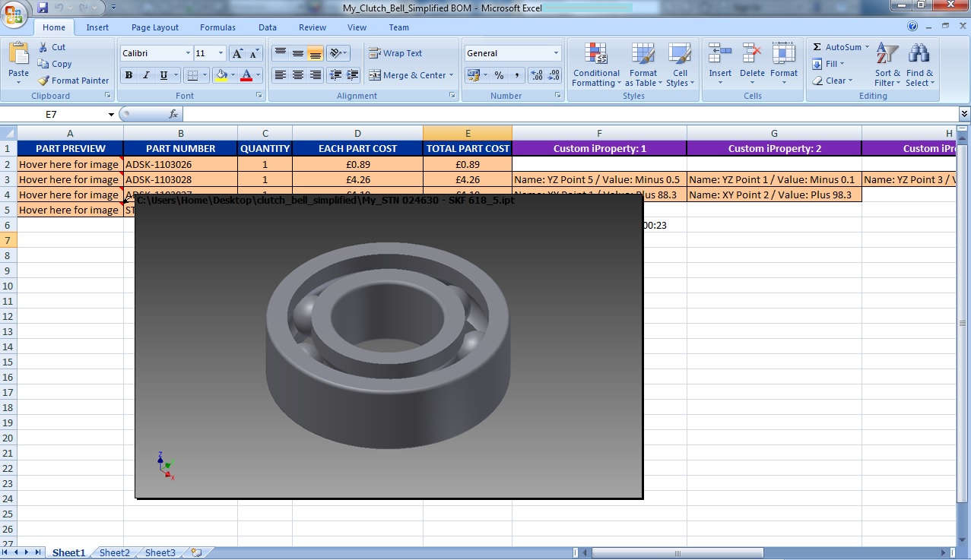The height and width of the screenshot is (560, 971).
Task: Click Increase Indent icon
Action: (x=352, y=75)
